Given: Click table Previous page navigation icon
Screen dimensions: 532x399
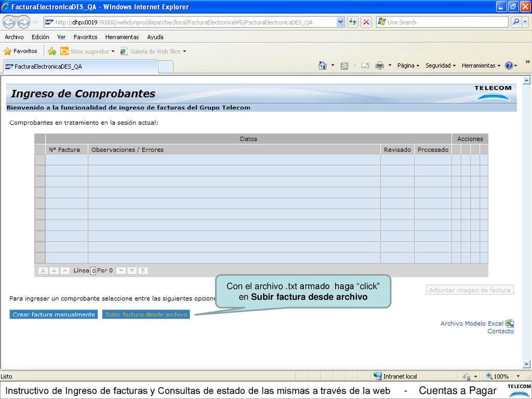Looking at the screenshot, I should click(54, 270).
